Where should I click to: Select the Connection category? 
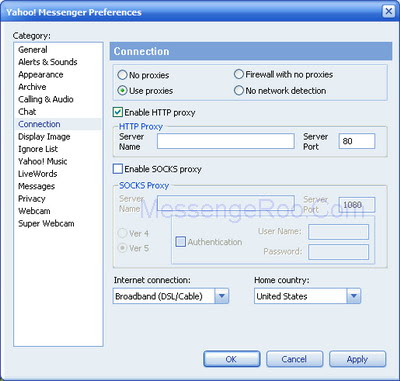(x=39, y=124)
